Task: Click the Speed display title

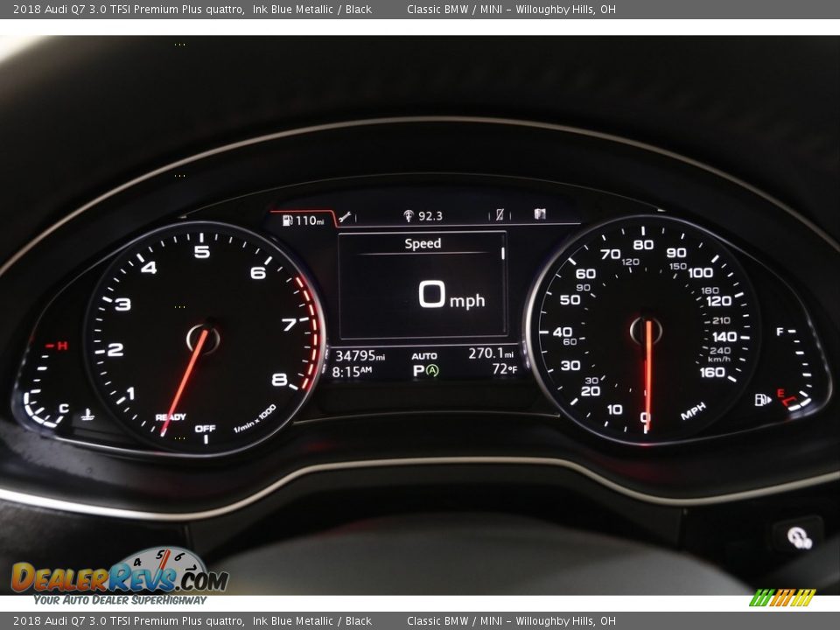Action: pos(423,244)
